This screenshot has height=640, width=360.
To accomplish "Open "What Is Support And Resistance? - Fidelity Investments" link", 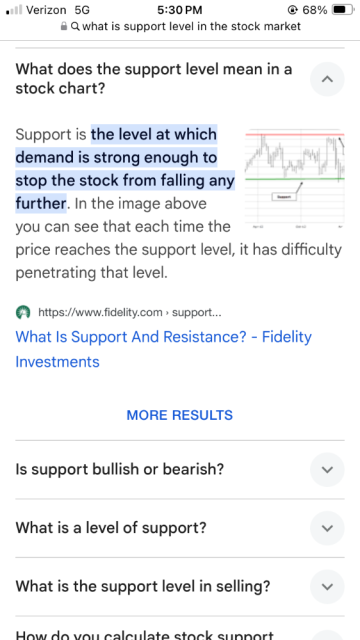I will 163,349.
